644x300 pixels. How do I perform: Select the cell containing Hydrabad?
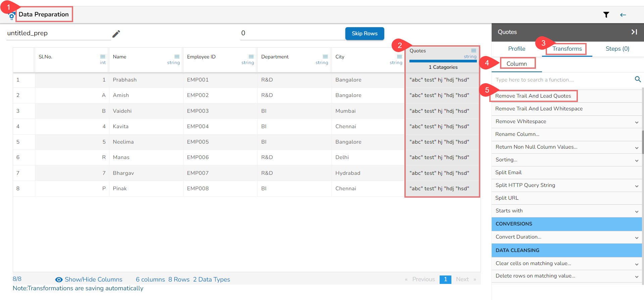point(368,173)
